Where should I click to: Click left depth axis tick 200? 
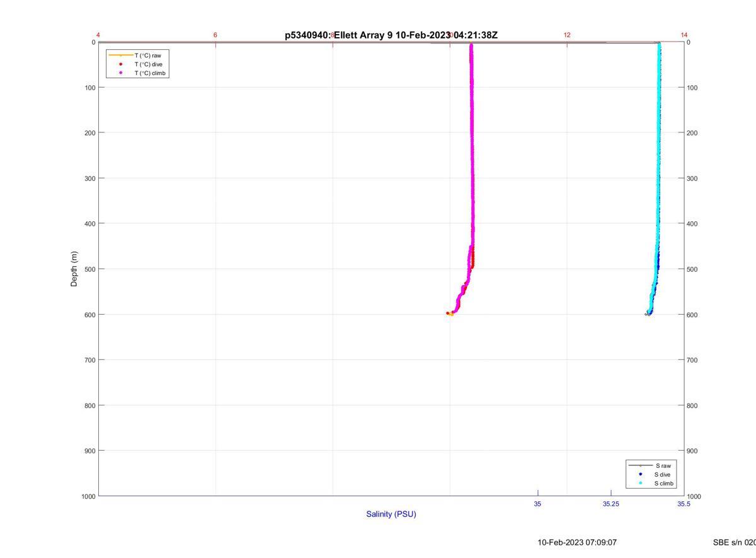point(89,133)
